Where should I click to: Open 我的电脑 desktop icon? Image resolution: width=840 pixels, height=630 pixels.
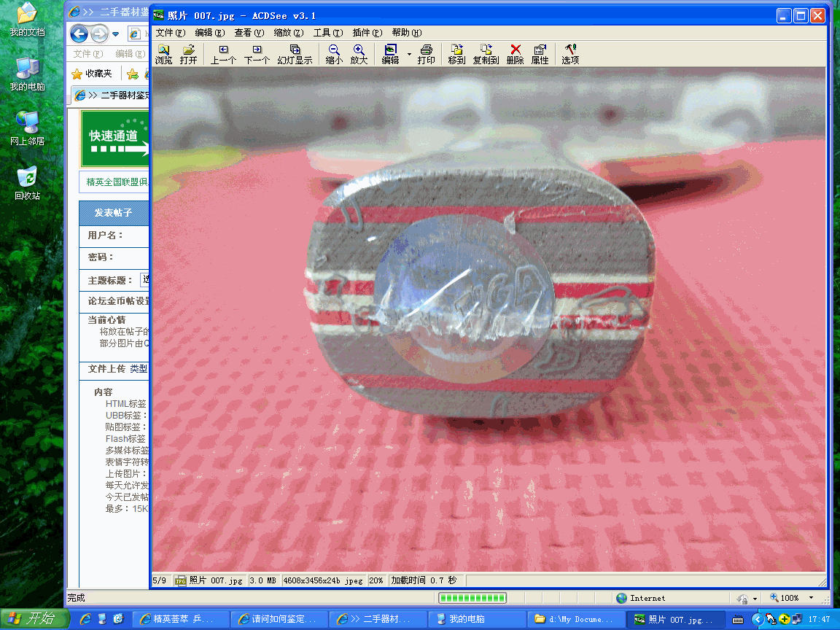coord(27,74)
